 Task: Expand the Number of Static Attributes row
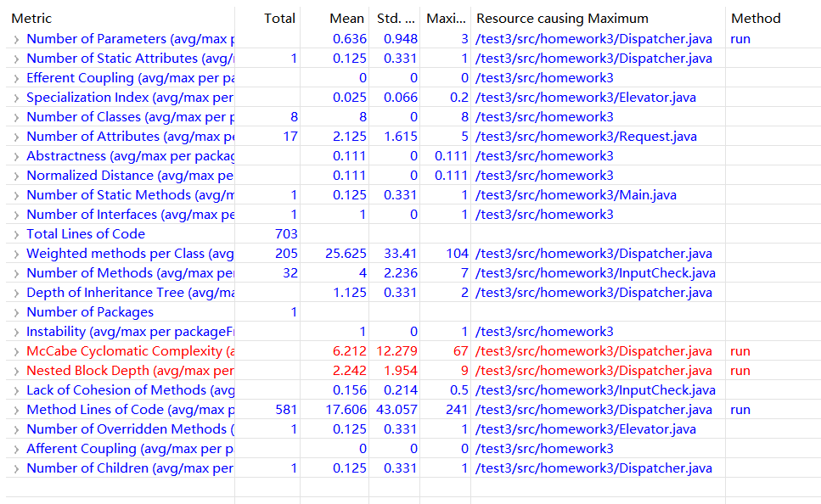pyautogui.click(x=16, y=59)
